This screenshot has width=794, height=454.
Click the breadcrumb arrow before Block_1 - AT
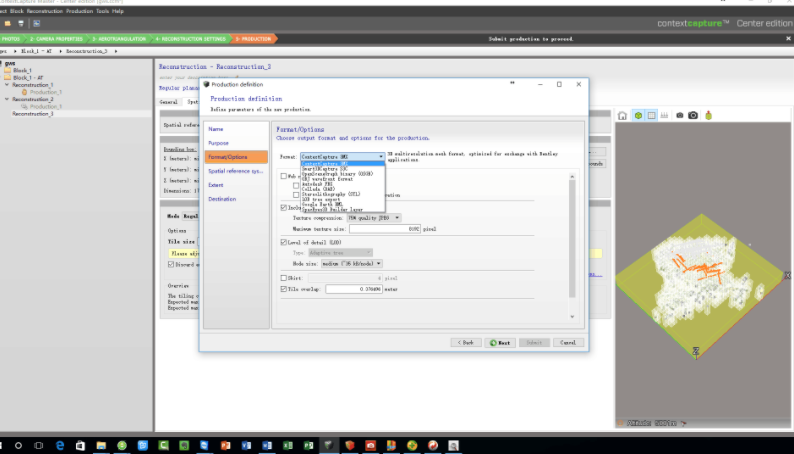coord(15,51)
